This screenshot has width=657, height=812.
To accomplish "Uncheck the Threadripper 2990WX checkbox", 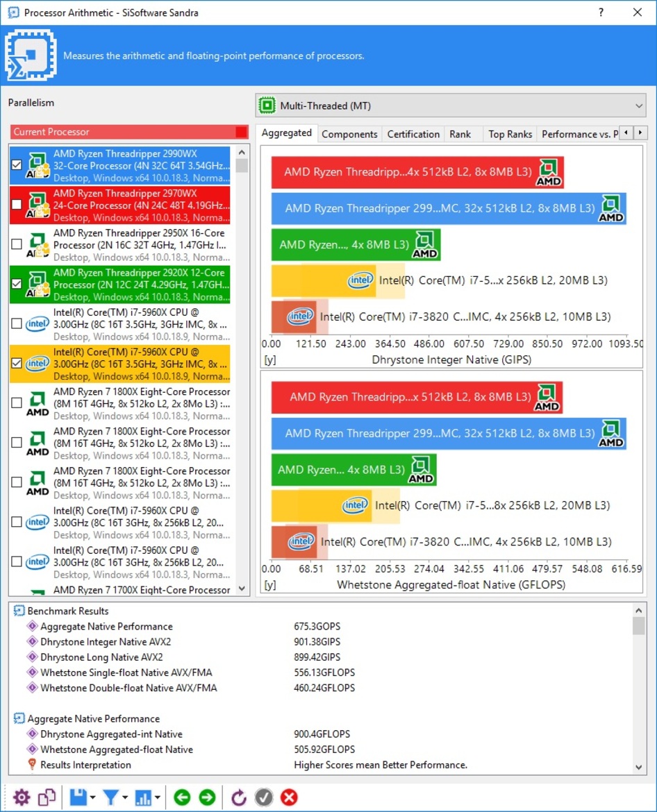I will click(x=17, y=165).
